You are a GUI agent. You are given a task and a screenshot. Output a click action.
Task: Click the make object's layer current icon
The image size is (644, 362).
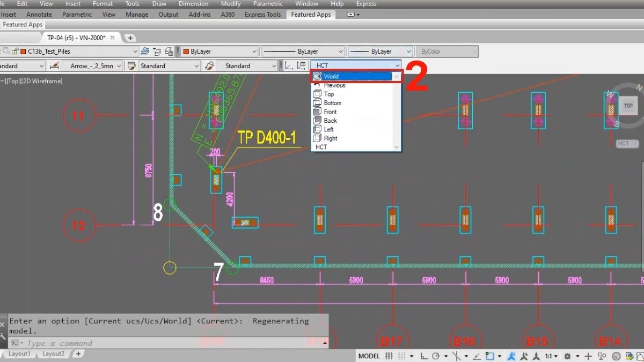[145, 51]
